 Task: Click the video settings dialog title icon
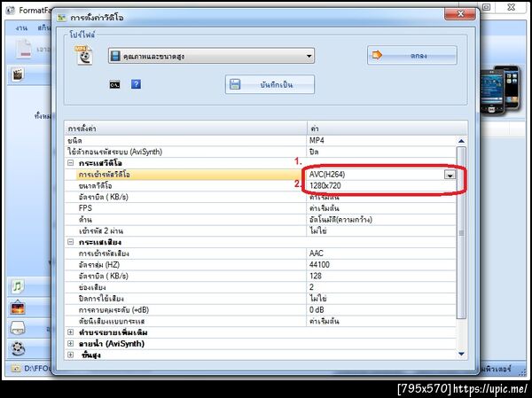click(61, 18)
